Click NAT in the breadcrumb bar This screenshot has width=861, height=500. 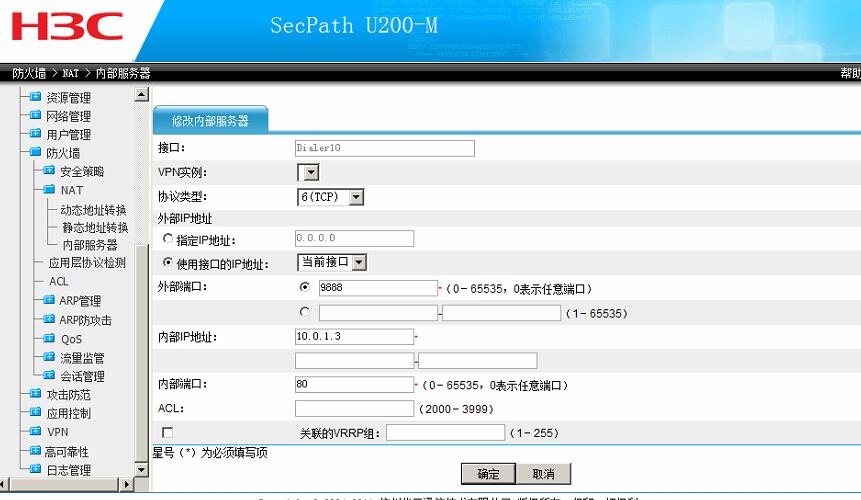click(x=70, y=73)
